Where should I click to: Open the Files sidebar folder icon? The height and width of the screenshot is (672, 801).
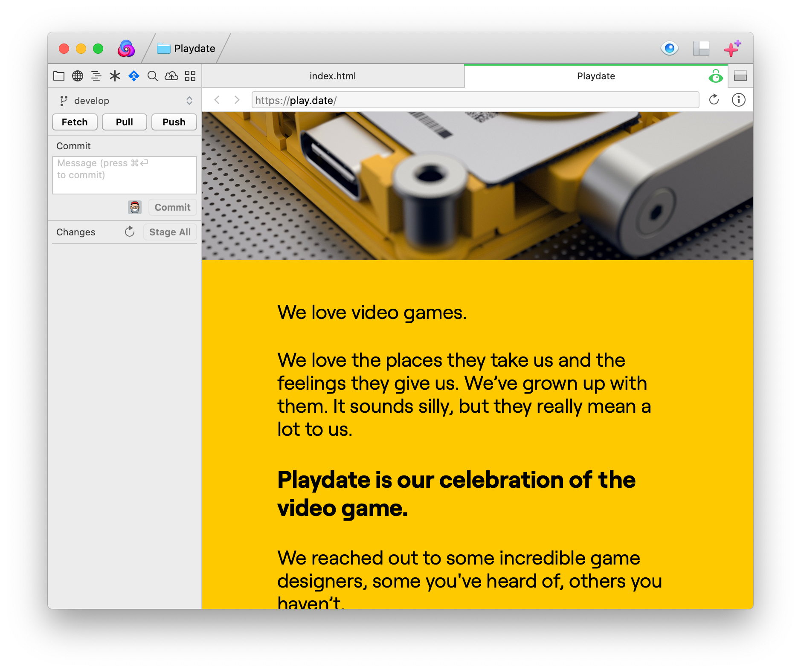(x=59, y=76)
